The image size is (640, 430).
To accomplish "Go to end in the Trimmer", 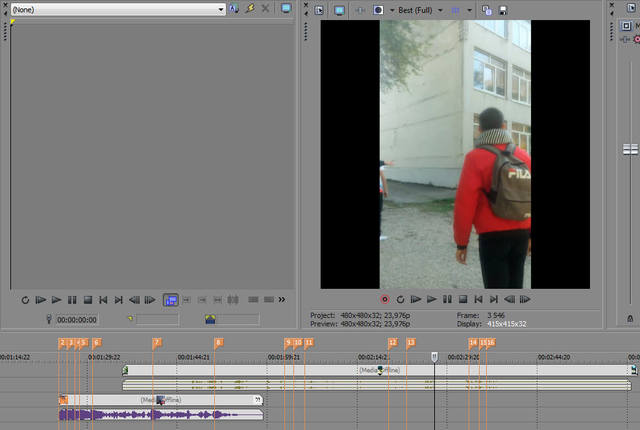I will click(x=119, y=300).
